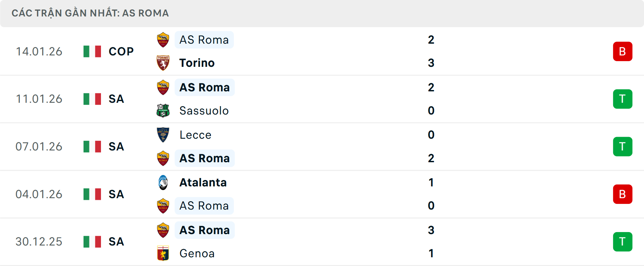
Task: Open the header CÁC TRẬN GẦN NHẤT: AS ROMA
Action: tap(91, 13)
